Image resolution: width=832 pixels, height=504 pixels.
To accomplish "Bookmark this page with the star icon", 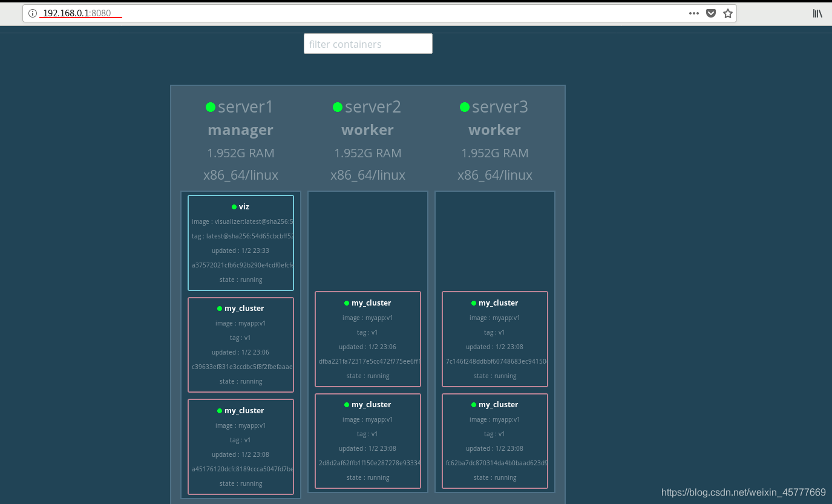I will [x=728, y=13].
